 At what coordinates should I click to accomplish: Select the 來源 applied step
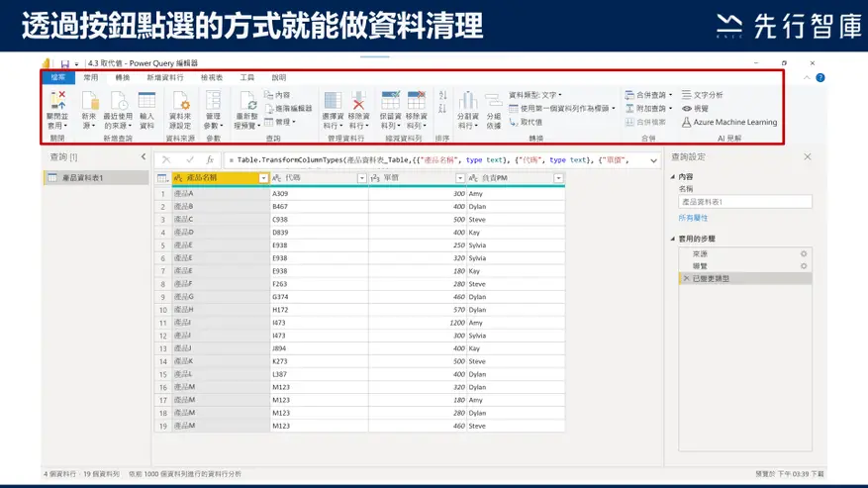coord(745,253)
